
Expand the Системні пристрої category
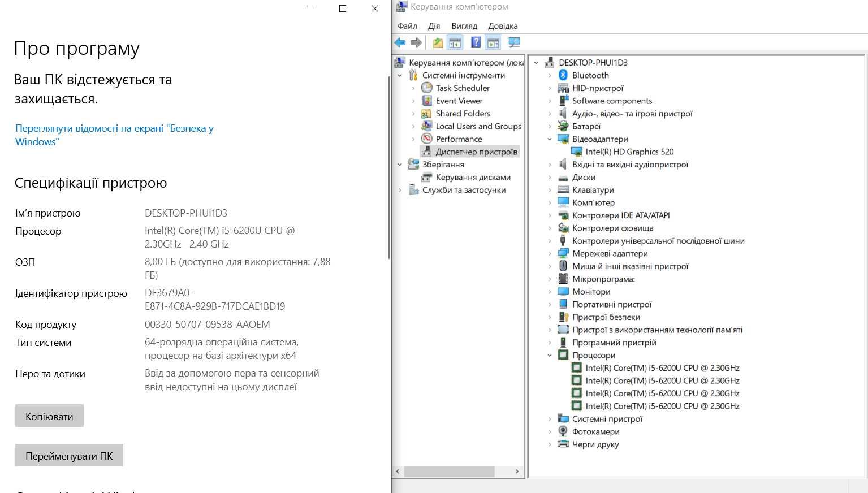[x=550, y=419]
